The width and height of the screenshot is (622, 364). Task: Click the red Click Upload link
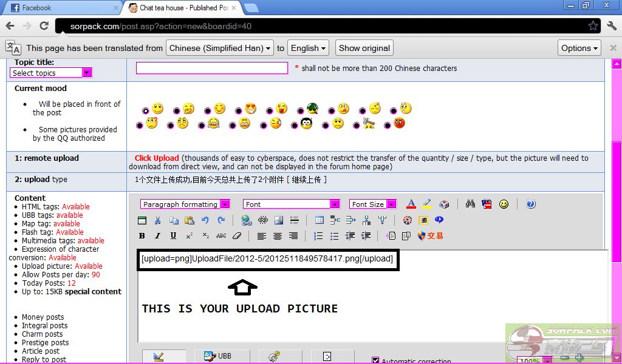157,158
